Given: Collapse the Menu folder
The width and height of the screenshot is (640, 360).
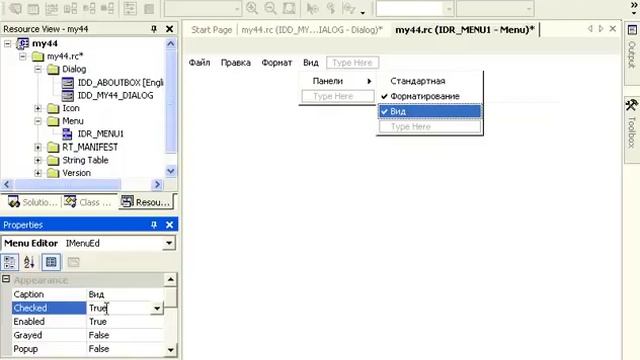Looking at the screenshot, I should tap(38, 121).
